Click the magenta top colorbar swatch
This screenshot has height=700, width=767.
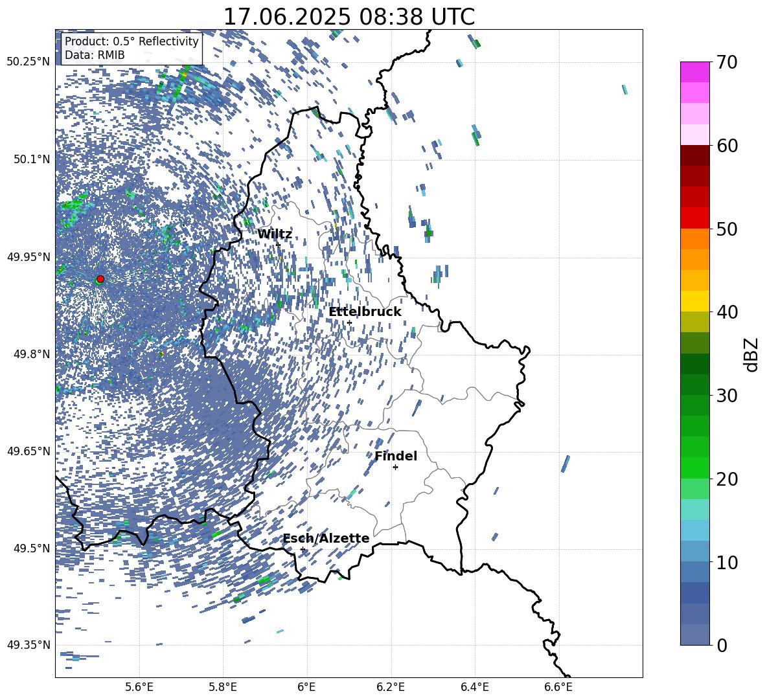click(694, 72)
